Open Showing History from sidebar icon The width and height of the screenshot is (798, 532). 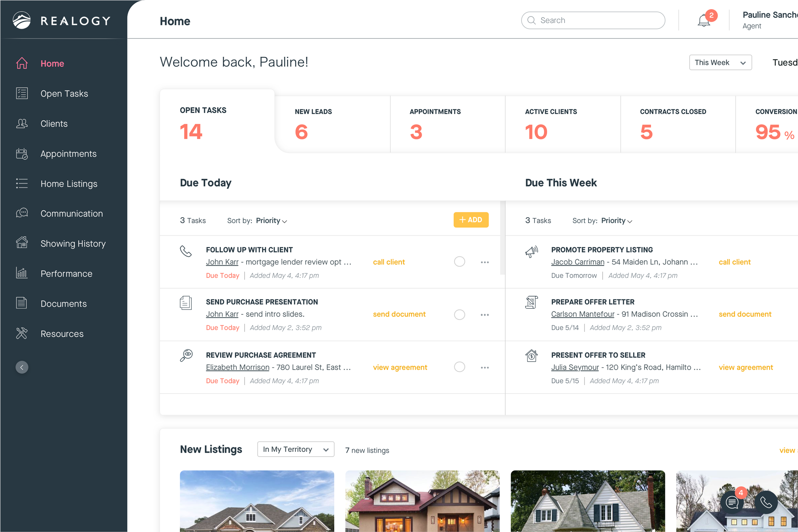pyautogui.click(x=22, y=243)
